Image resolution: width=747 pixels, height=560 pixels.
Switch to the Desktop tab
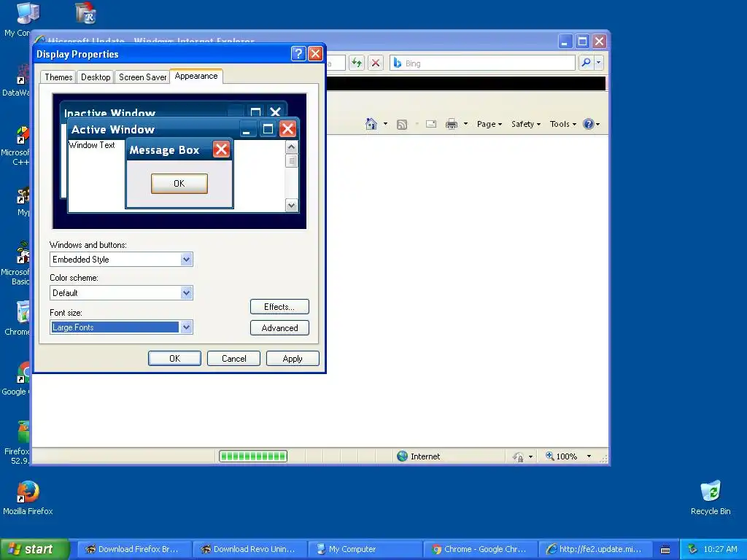[96, 77]
